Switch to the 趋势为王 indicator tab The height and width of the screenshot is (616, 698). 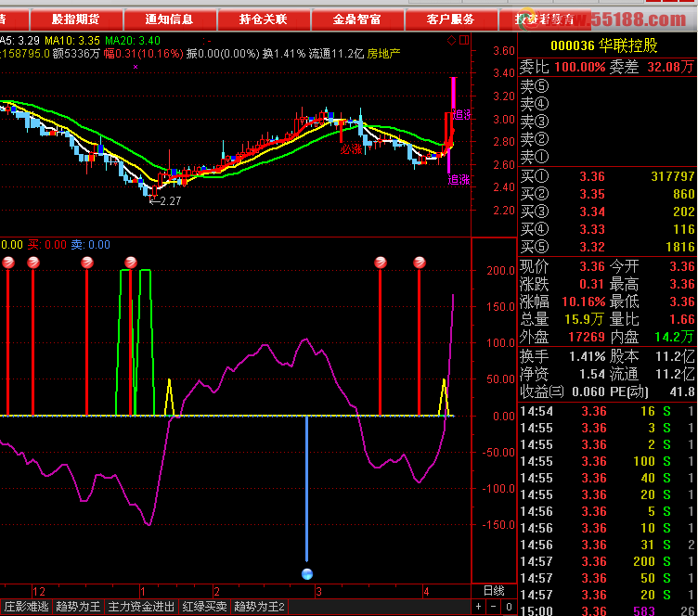[x=78, y=607]
